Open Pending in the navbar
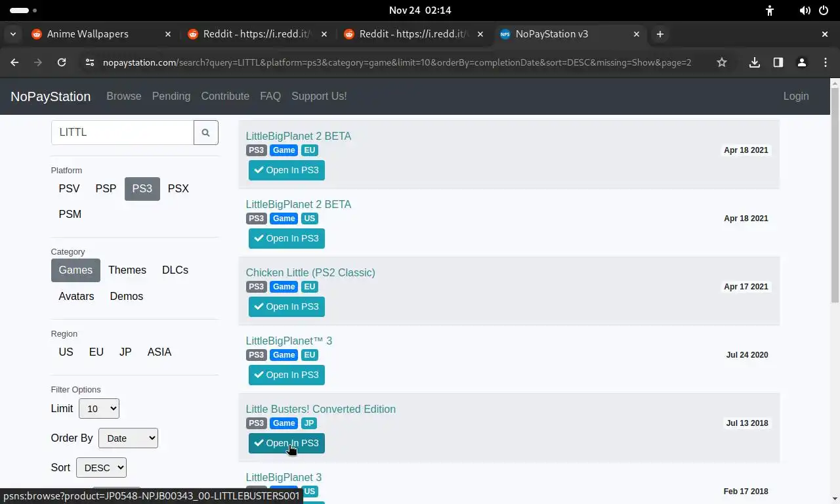This screenshot has width=840, height=504. [x=171, y=96]
